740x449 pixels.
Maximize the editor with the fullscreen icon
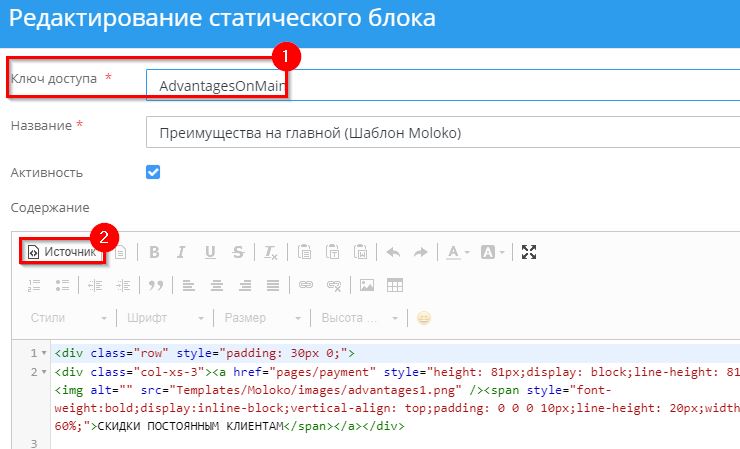529,252
